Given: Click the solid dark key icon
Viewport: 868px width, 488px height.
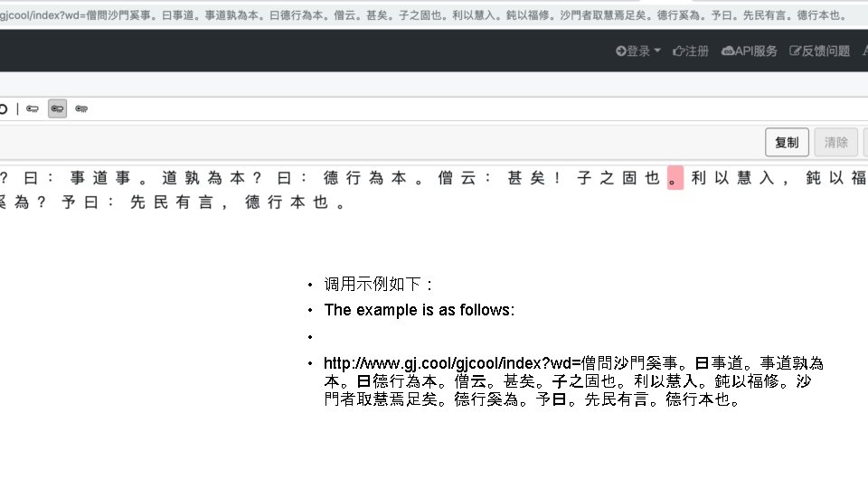Looking at the screenshot, I should [81, 109].
